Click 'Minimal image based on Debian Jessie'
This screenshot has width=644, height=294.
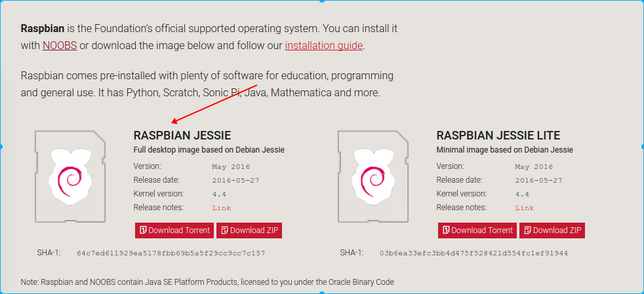pyautogui.click(x=505, y=150)
